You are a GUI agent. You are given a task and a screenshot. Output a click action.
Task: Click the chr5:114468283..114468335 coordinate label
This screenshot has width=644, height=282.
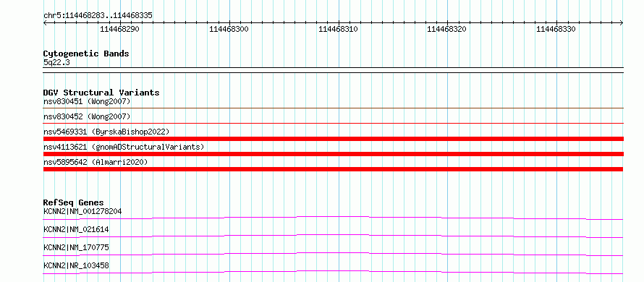coord(98,15)
